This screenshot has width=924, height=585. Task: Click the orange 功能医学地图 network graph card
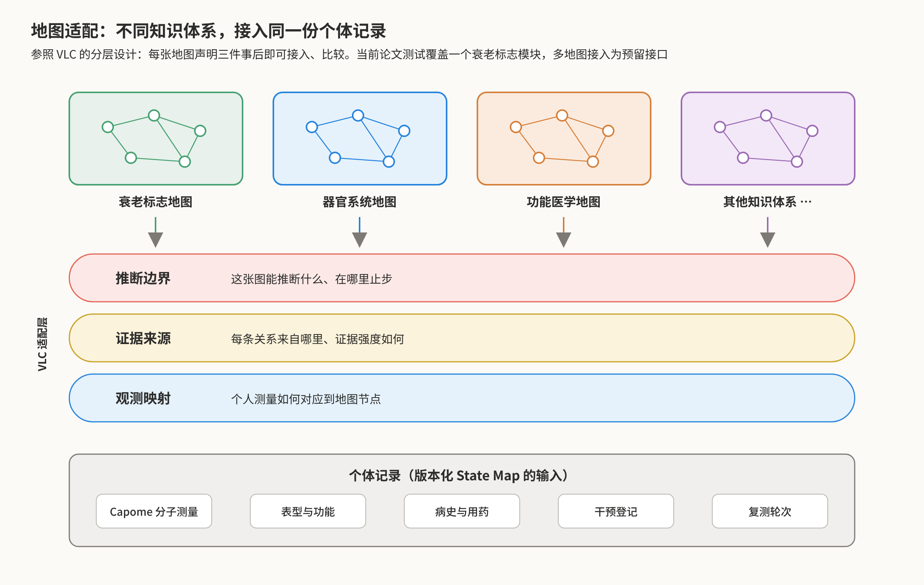564,139
